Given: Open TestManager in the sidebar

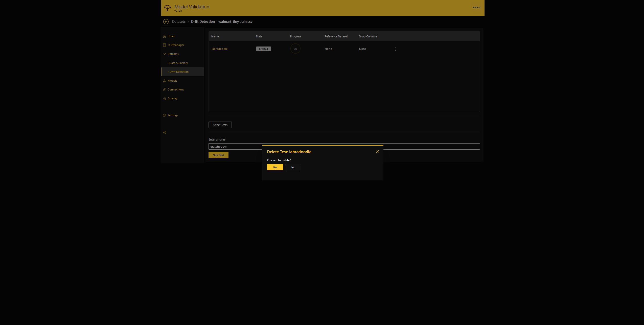Looking at the screenshot, I should click(x=176, y=45).
